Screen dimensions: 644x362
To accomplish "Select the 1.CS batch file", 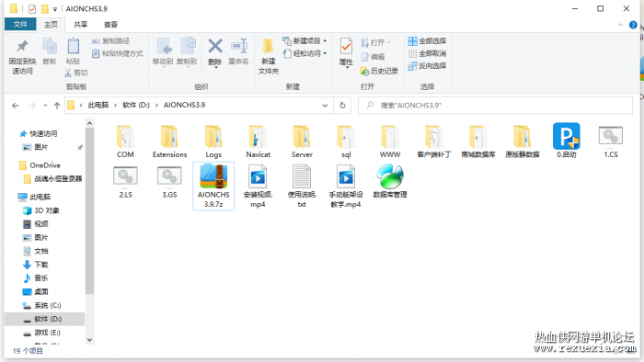I will tap(611, 141).
